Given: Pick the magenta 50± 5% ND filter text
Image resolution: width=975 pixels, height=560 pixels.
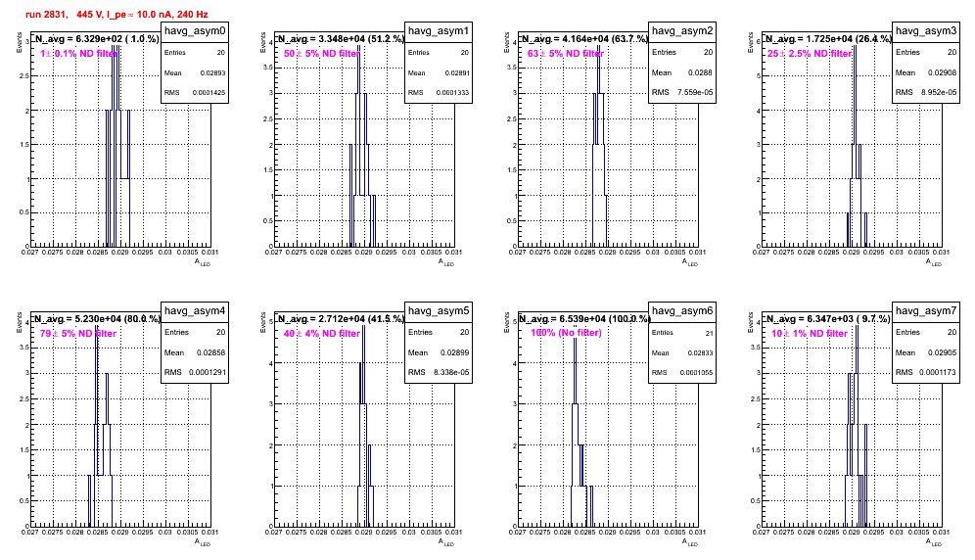Looking at the screenshot, I should [322, 54].
